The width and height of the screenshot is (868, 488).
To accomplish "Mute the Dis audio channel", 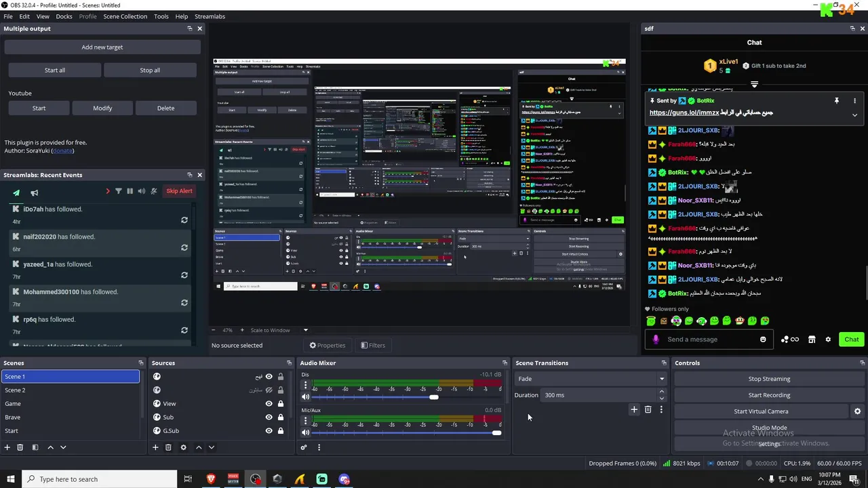I will (305, 397).
